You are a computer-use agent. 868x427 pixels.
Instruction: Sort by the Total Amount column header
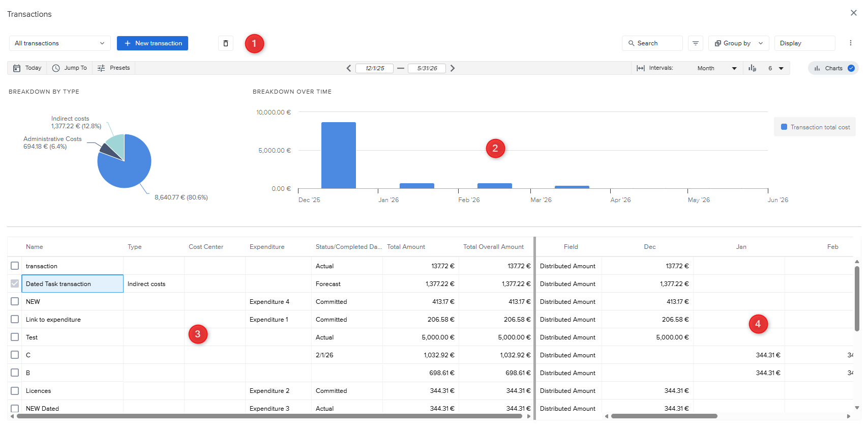406,247
